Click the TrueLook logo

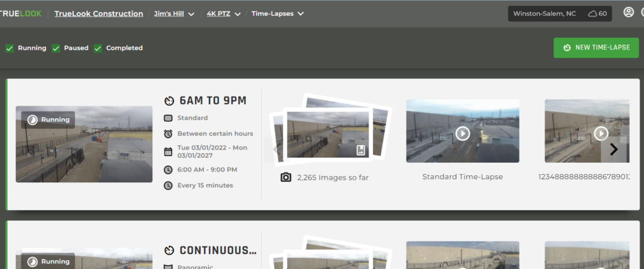click(x=21, y=14)
